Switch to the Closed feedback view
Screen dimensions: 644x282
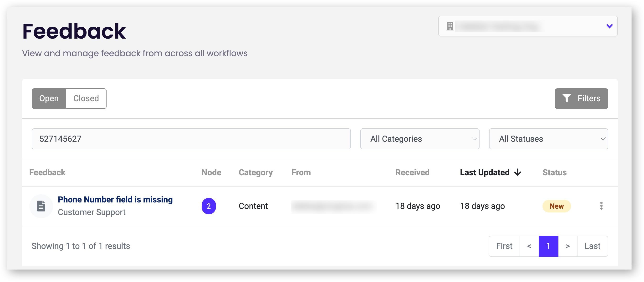[x=86, y=98]
